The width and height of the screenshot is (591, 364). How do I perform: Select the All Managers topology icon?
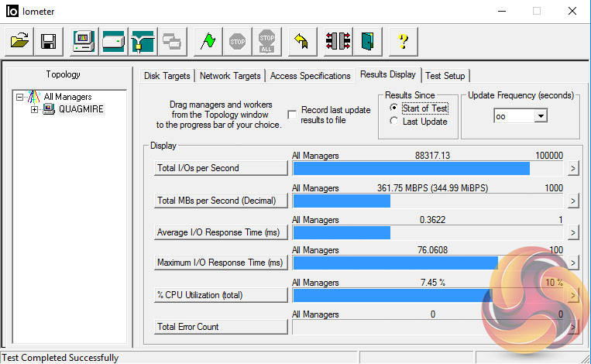tap(33, 97)
